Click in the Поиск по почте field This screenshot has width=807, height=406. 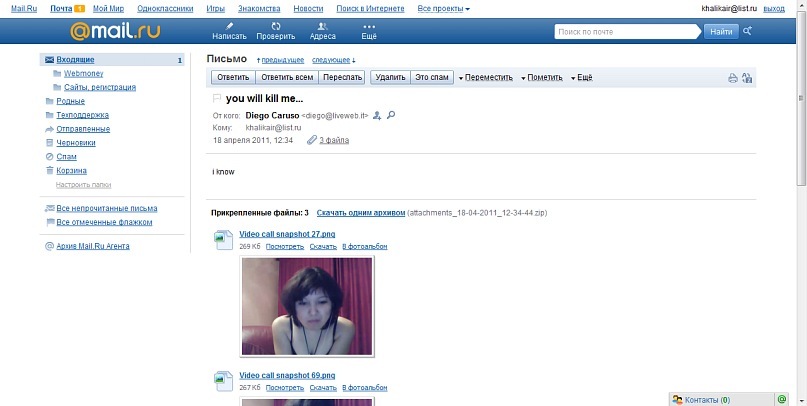click(x=625, y=31)
